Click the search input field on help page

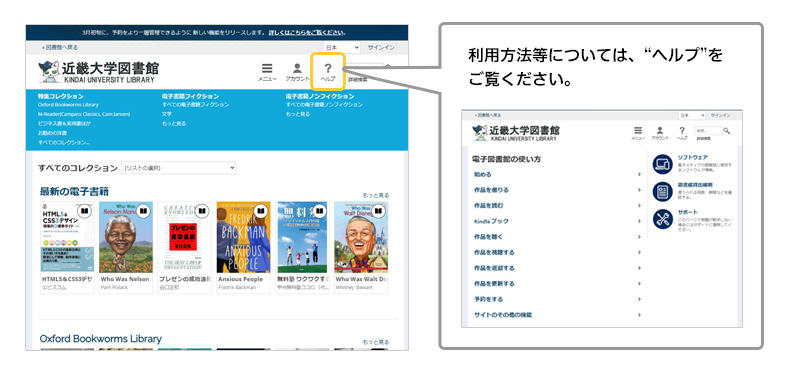[x=708, y=131]
